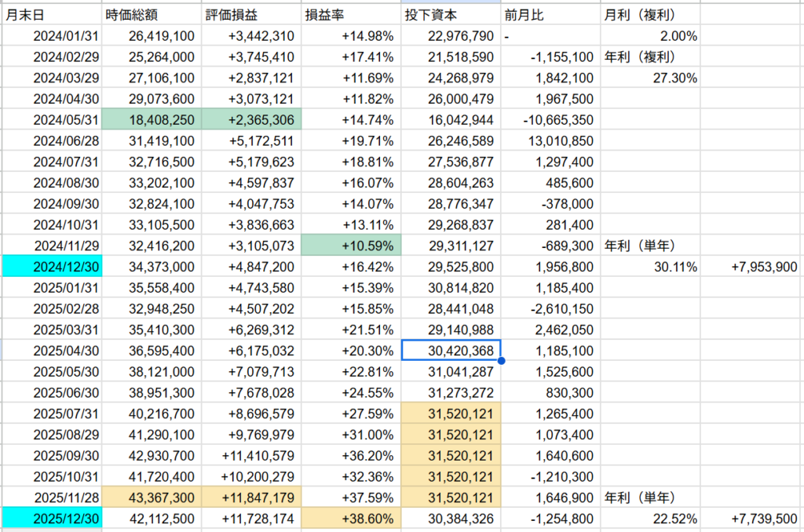The height and width of the screenshot is (532, 804).
Task: Select the 投下資本 header cell
Action: click(x=451, y=16)
